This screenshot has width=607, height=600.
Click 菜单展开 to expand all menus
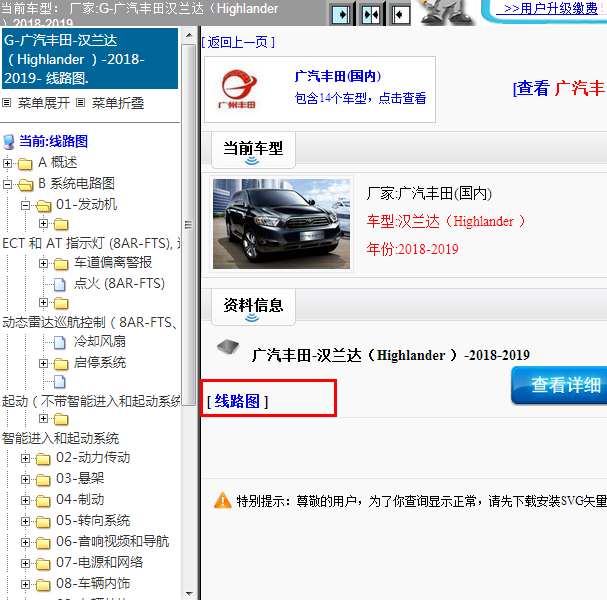43,103
